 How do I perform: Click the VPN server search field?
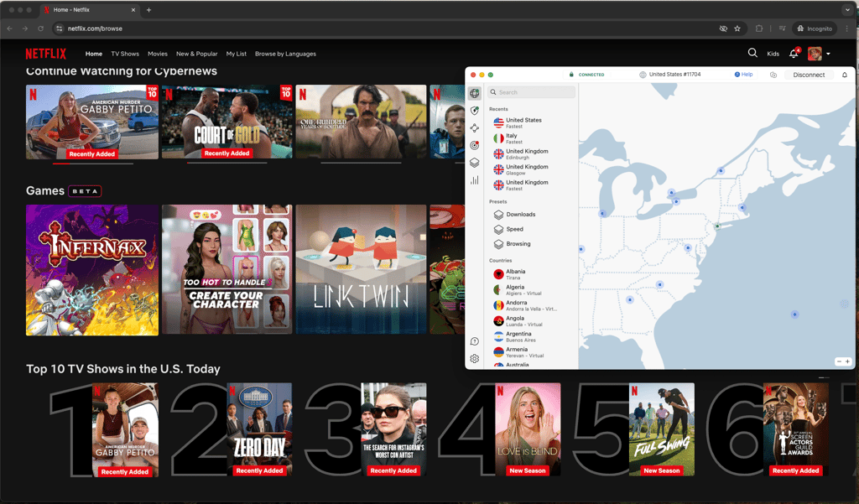coord(531,92)
